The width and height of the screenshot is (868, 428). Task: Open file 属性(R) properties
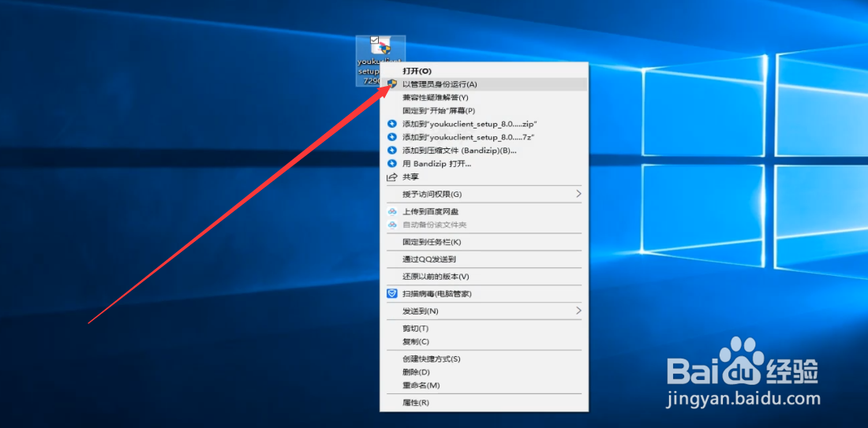click(x=483, y=402)
